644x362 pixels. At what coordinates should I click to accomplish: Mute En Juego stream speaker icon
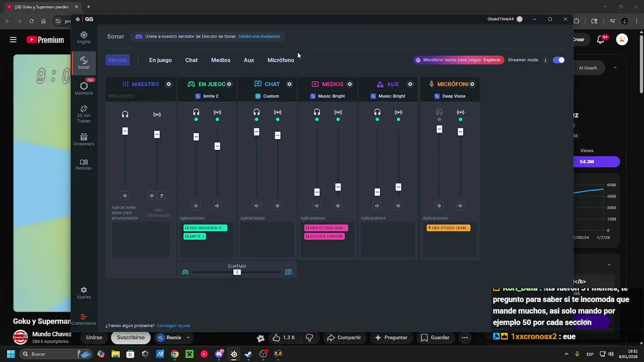point(217,206)
